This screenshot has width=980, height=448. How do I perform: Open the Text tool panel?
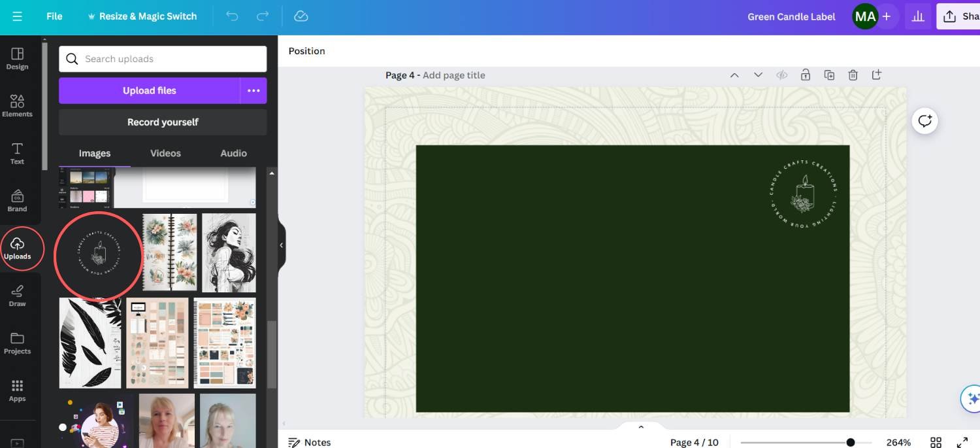[x=17, y=152]
